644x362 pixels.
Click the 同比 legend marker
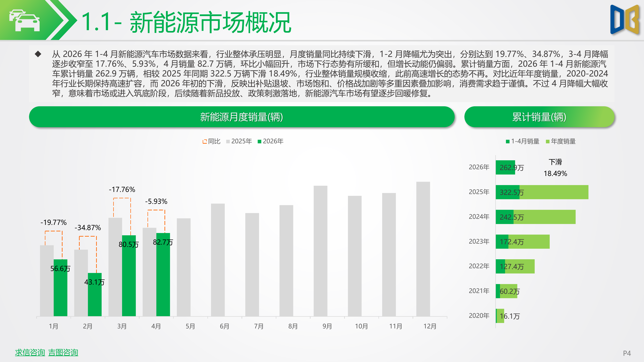coord(204,141)
